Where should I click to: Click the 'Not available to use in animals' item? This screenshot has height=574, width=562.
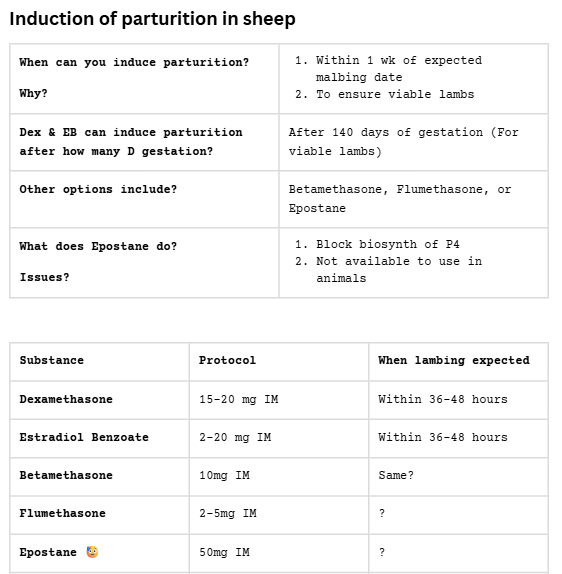399,270
